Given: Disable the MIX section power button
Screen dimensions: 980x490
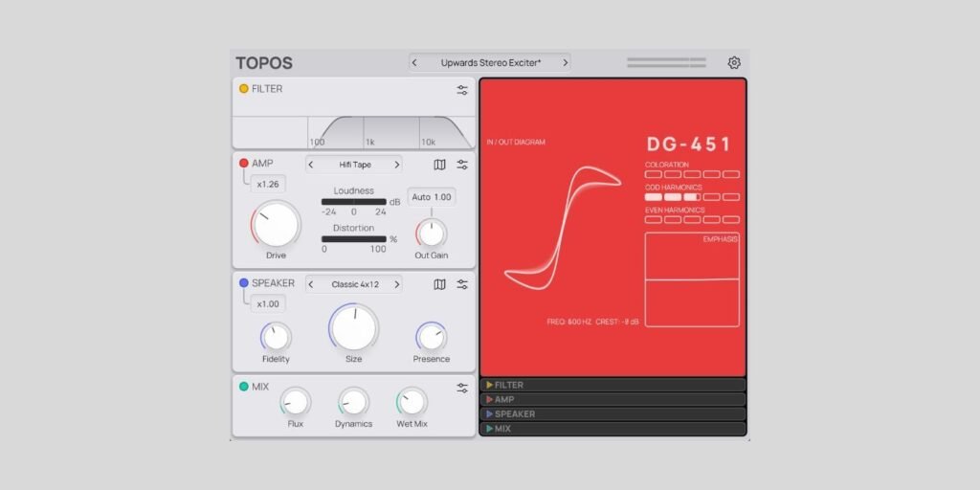Looking at the screenshot, I should 244,387.
